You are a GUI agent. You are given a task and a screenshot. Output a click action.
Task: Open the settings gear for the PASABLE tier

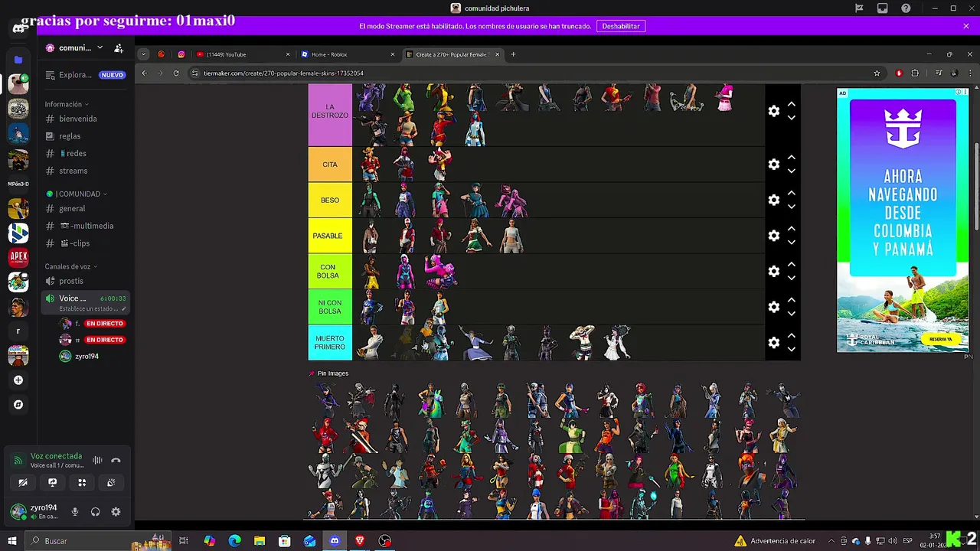pyautogui.click(x=774, y=236)
